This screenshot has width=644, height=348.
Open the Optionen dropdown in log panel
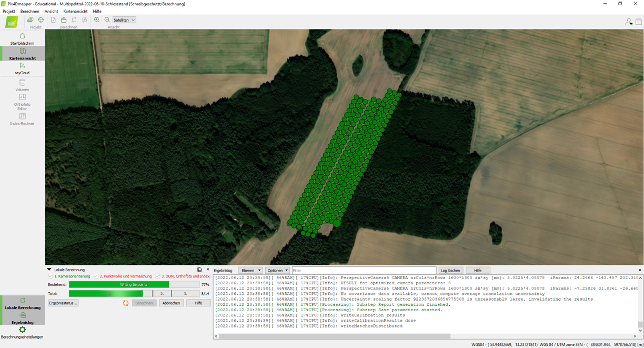point(277,271)
